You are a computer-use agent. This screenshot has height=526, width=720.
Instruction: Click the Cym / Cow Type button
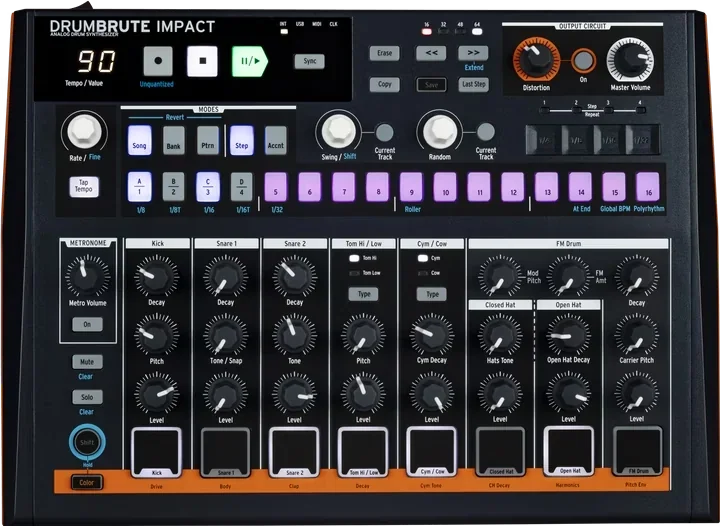click(432, 294)
